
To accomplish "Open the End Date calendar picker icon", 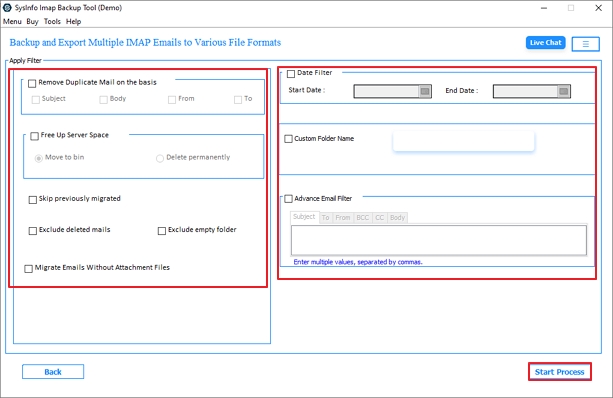I will click(564, 91).
